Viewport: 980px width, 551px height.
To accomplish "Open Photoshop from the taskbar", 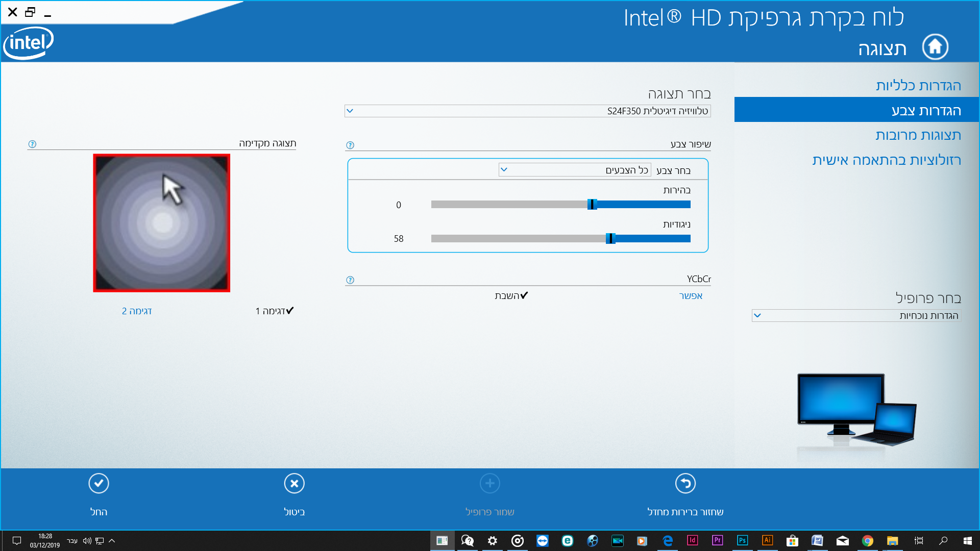I will click(x=742, y=540).
